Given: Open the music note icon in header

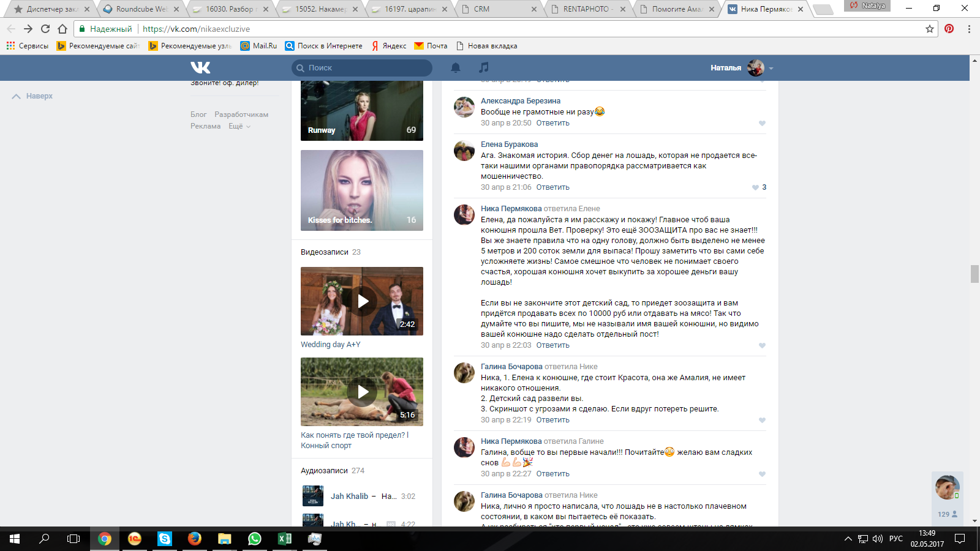Looking at the screenshot, I should click(x=484, y=67).
